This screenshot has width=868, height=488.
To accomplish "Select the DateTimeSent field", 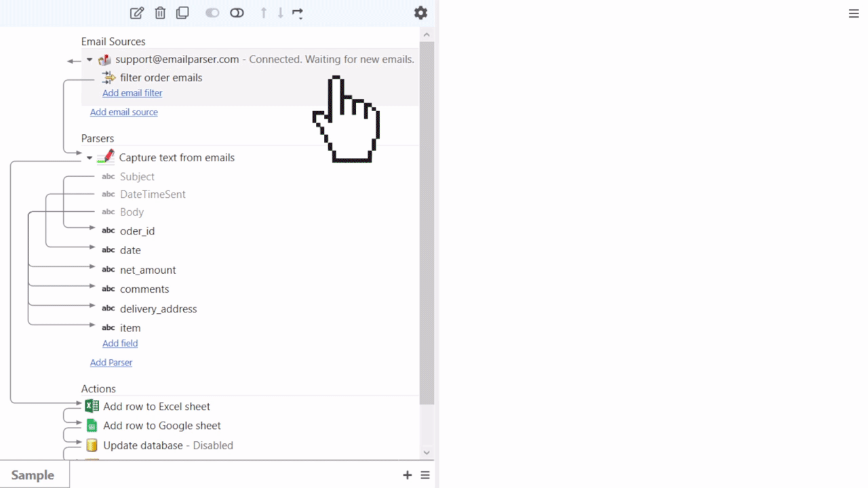I will pyautogui.click(x=153, y=195).
